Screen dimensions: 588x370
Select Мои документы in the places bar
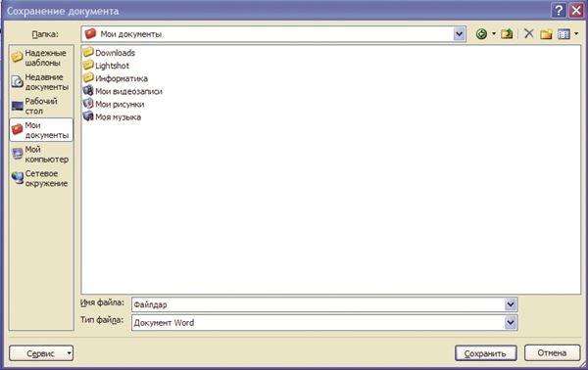pos(41,130)
